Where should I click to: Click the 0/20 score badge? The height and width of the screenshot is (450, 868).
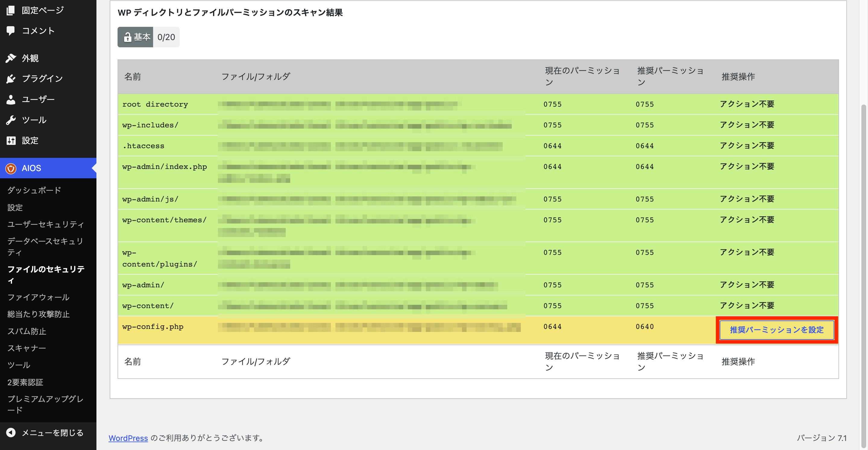(x=166, y=37)
